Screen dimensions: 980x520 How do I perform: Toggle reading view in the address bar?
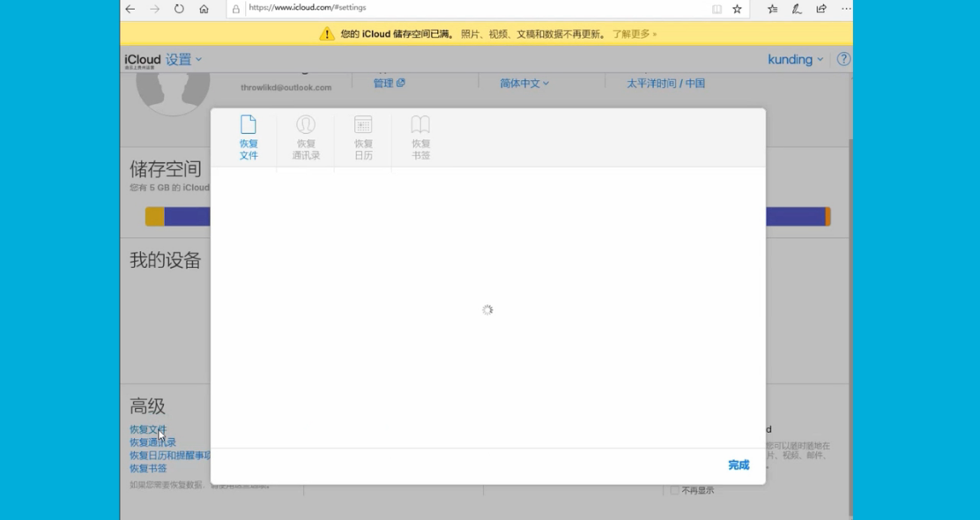(716, 8)
